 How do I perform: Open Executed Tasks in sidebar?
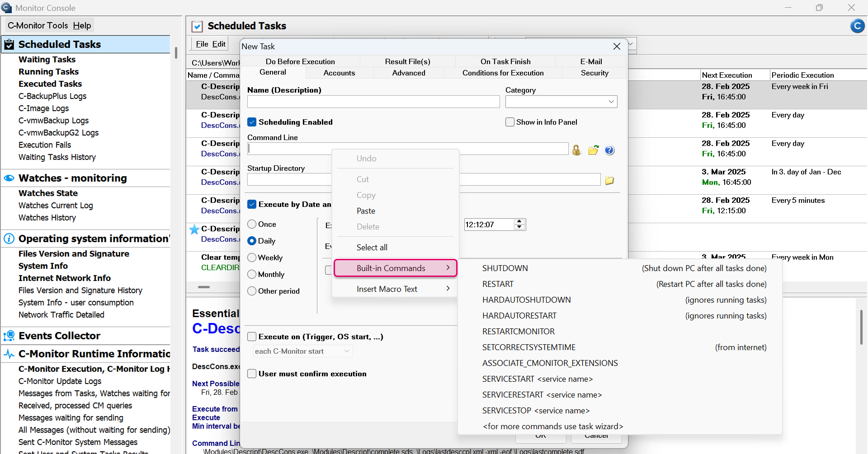click(50, 84)
